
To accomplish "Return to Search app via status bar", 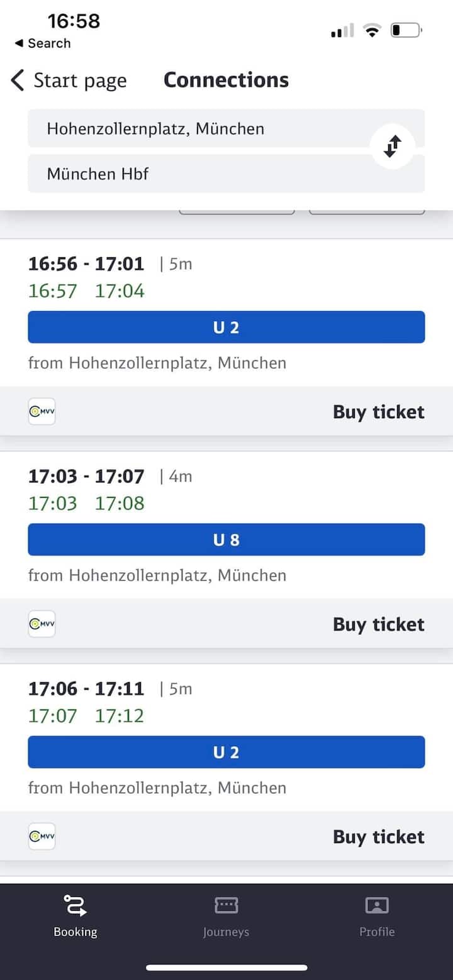I will point(43,43).
